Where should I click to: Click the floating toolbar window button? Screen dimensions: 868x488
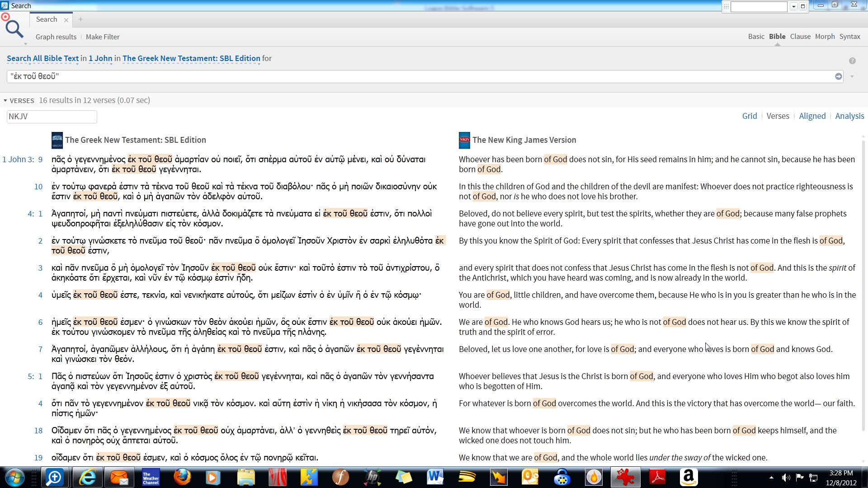point(803,6)
